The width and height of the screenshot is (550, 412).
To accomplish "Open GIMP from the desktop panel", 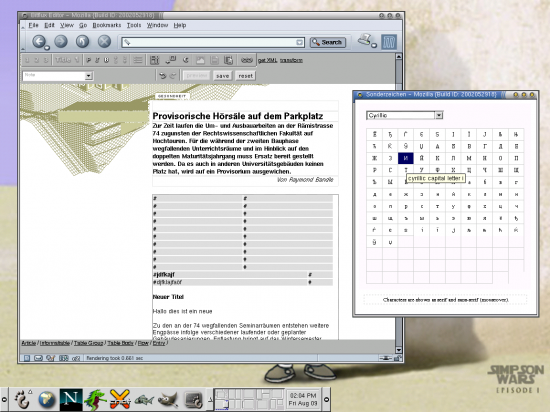I will coord(168,400).
